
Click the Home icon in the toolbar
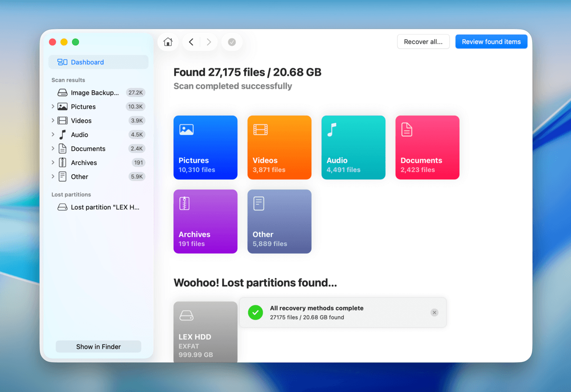[x=168, y=42]
